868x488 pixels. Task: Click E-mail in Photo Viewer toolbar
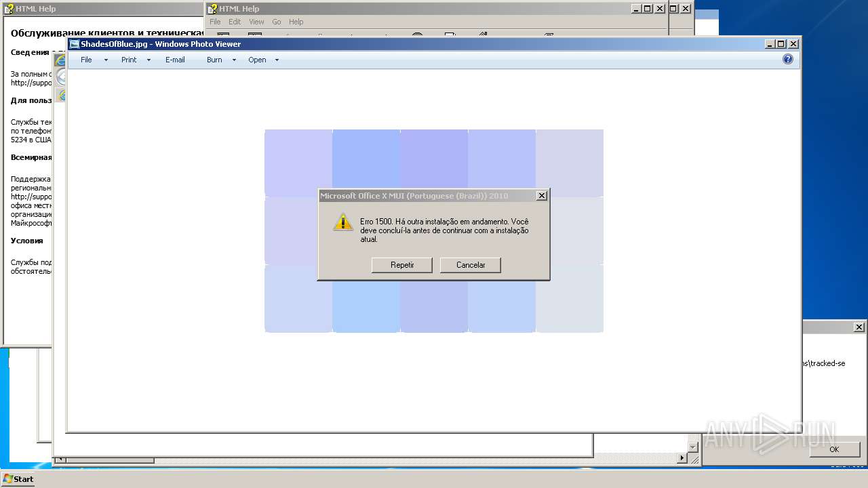tap(175, 60)
